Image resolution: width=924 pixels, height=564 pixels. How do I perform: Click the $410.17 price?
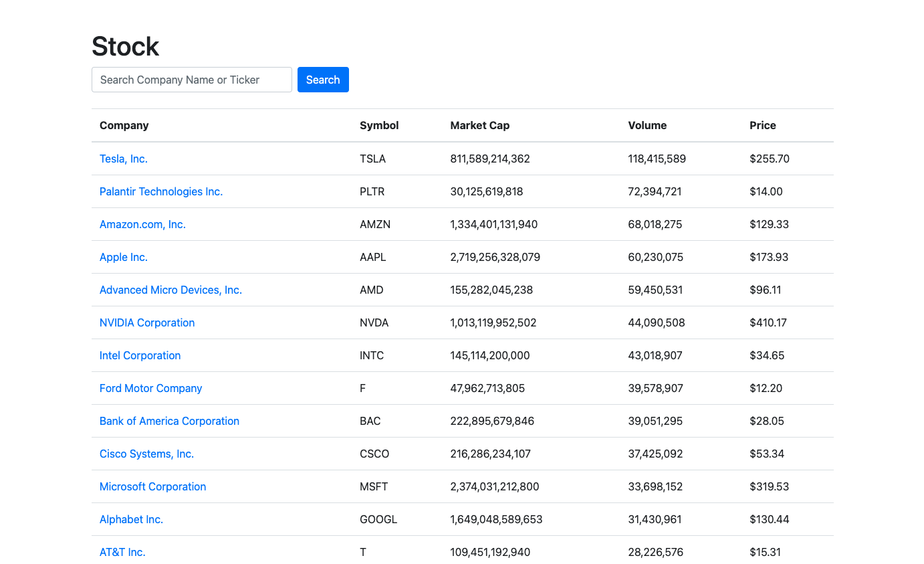pos(768,322)
